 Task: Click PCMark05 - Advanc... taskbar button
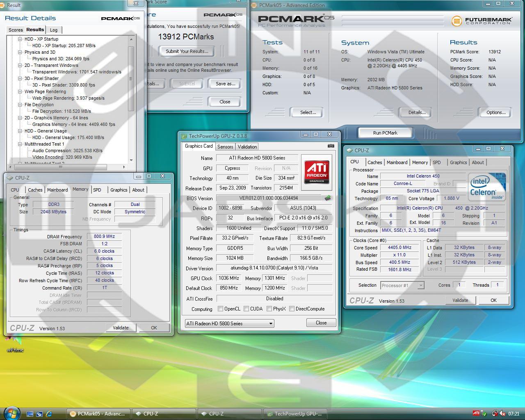pos(98,414)
